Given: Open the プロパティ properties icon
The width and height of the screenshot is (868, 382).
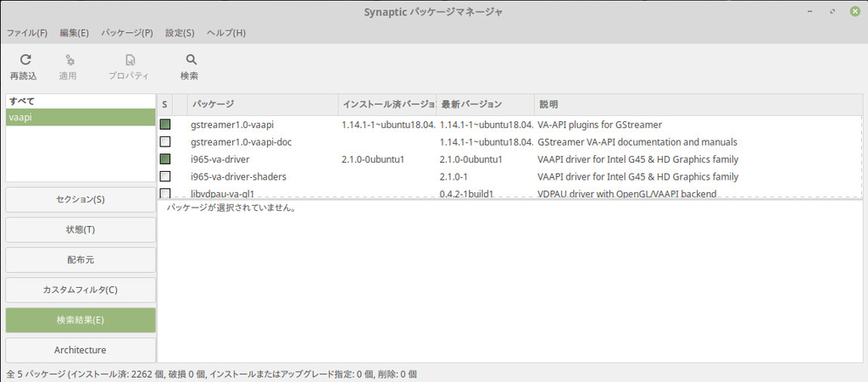Looking at the screenshot, I should pos(130,59).
